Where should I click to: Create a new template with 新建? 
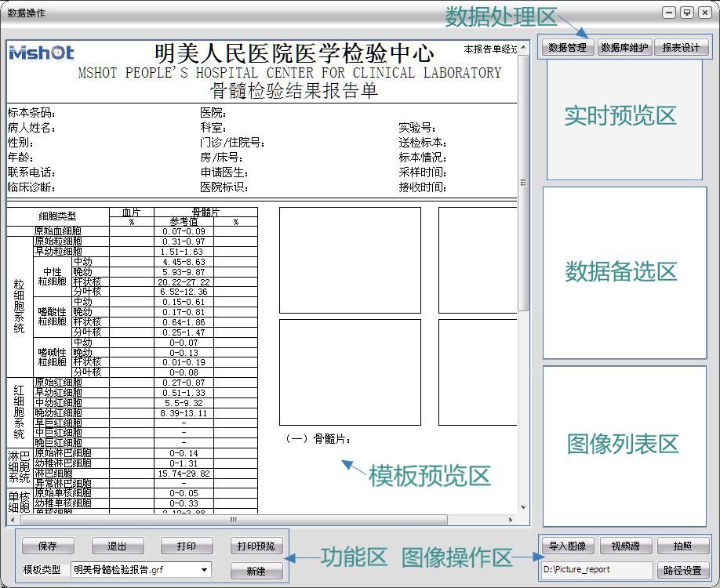(256, 571)
